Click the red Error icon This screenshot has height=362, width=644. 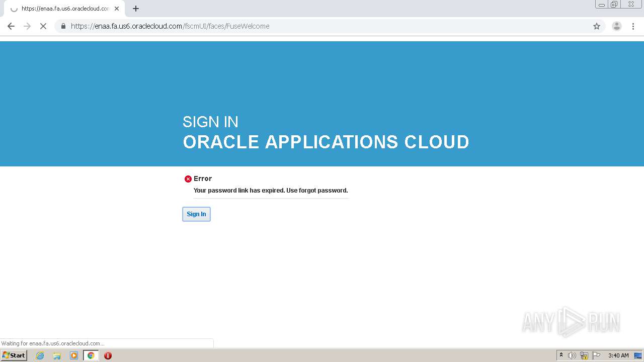pyautogui.click(x=188, y=179)
